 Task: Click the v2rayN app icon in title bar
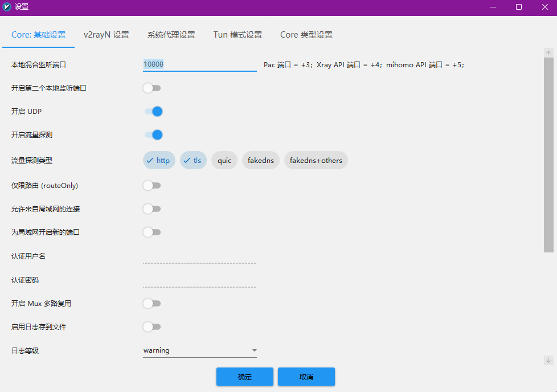coord(7,7)
